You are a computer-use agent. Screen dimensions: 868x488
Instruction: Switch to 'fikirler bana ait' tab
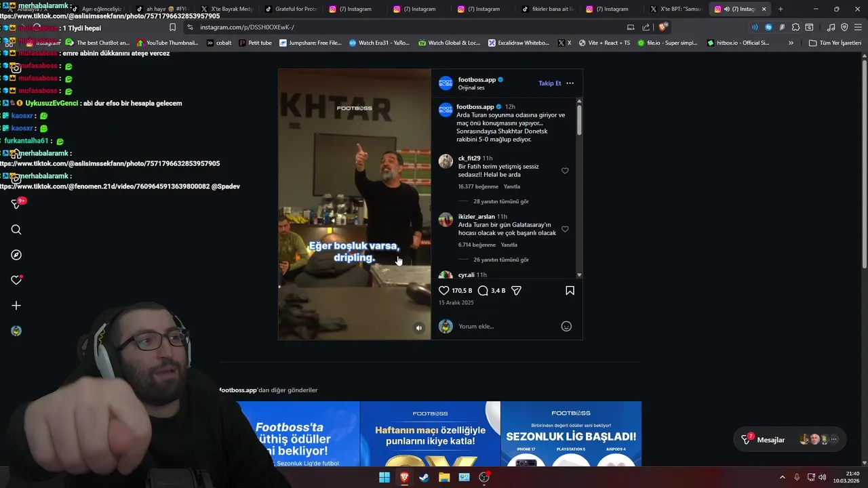(548, 9)
